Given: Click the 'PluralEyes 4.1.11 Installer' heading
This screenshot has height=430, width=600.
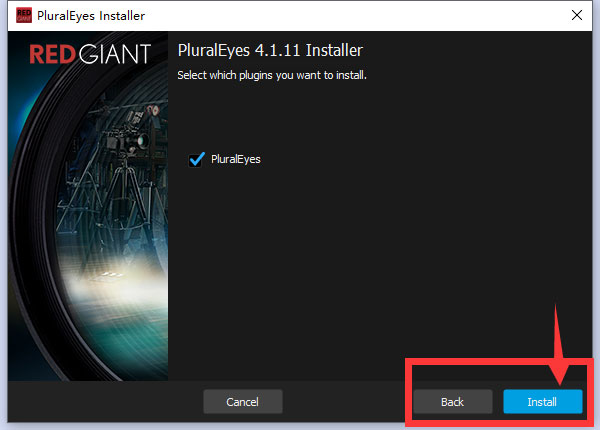Looking at the screenshot, I should click(270, 50).
